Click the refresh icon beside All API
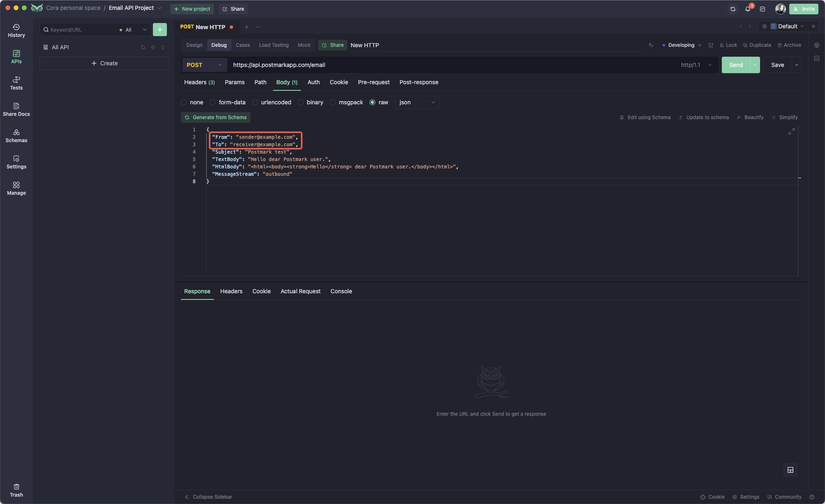The width and height of the screenshot is (825, 504). [x=143, y=47]
